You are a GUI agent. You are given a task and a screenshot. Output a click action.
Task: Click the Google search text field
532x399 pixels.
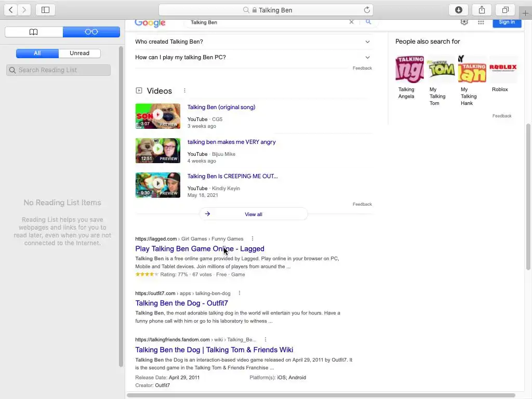coord(267,22)
